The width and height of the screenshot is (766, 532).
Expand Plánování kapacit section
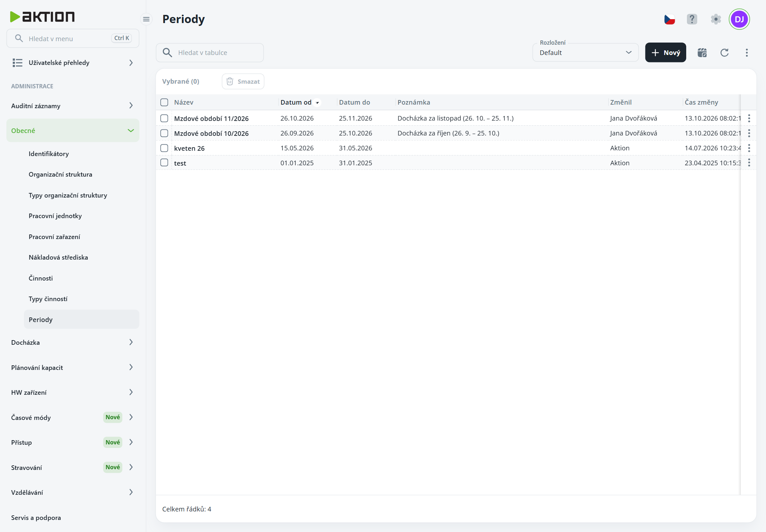[73, 367]
